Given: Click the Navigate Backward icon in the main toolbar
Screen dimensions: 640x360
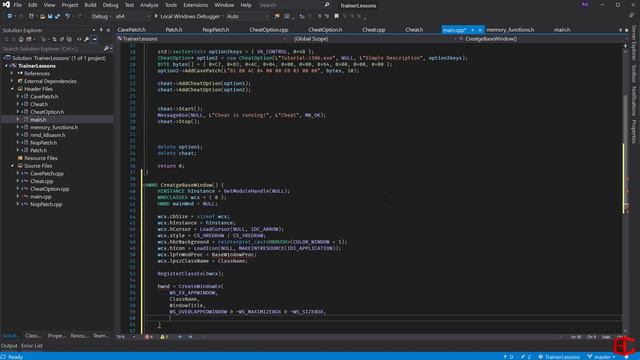Looking at the screenshot, I should pos(9,16).
